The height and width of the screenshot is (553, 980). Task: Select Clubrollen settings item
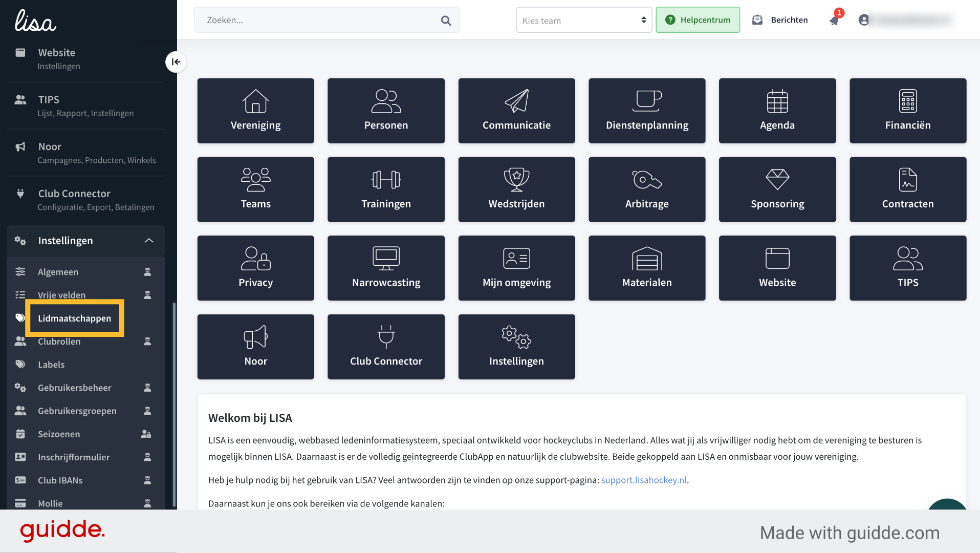coord(85,342)
